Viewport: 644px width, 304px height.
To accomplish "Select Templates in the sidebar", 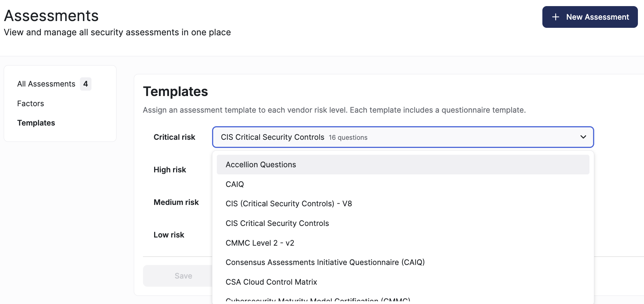I will point(36,123).
